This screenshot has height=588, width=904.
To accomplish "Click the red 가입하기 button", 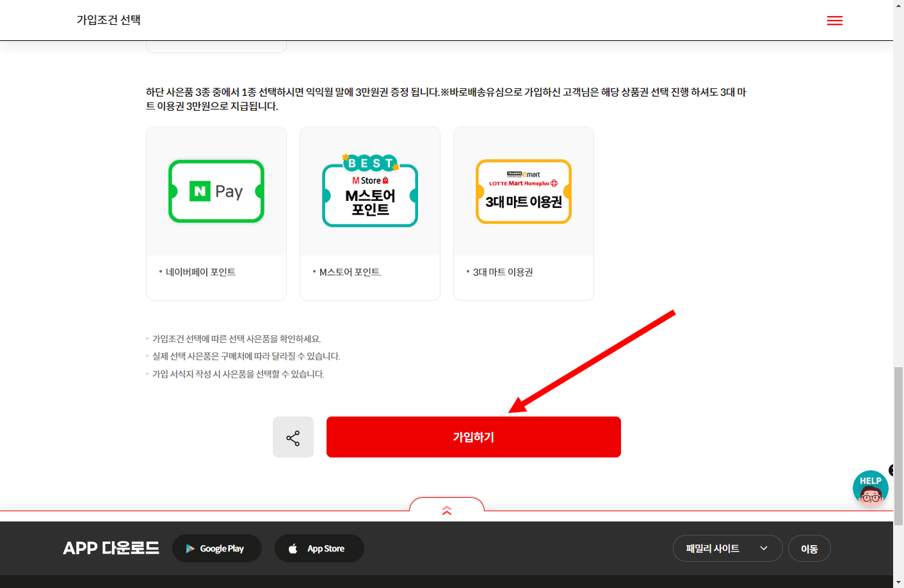I will click(474, 437).
